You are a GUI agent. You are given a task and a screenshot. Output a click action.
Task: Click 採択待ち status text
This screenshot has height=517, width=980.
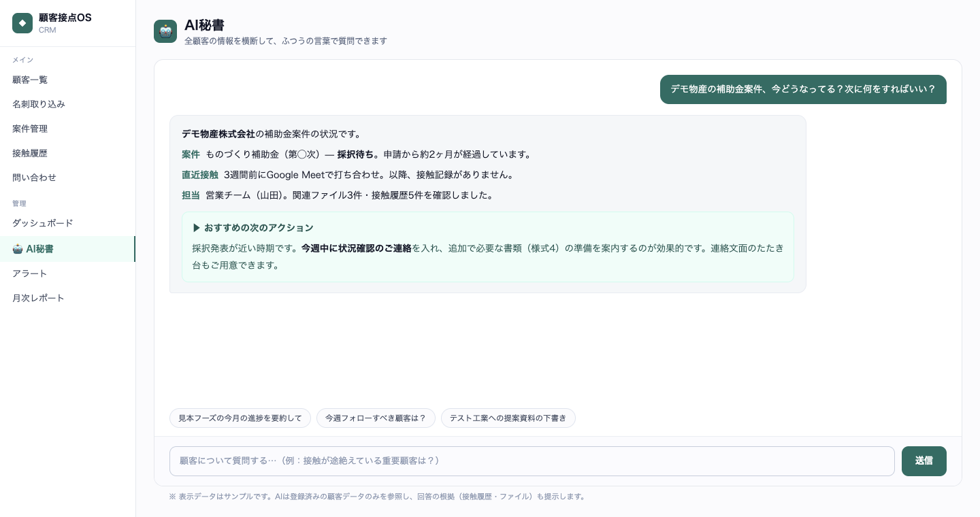coord(355,154)
